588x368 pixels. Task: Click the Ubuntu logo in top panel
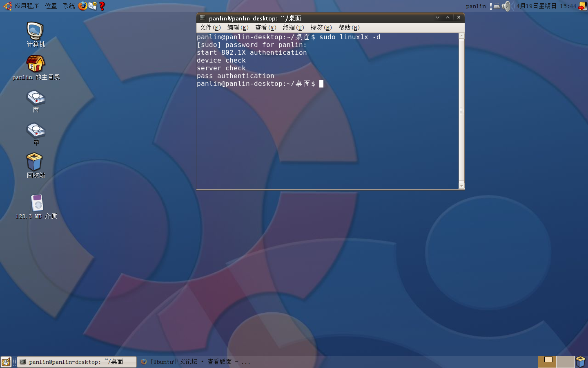[x=7, y=6]
